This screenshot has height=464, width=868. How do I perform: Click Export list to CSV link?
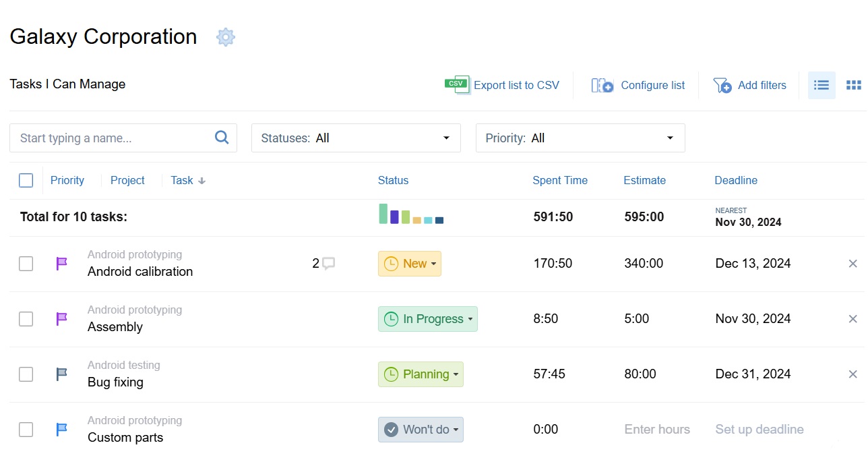(516, 86)
